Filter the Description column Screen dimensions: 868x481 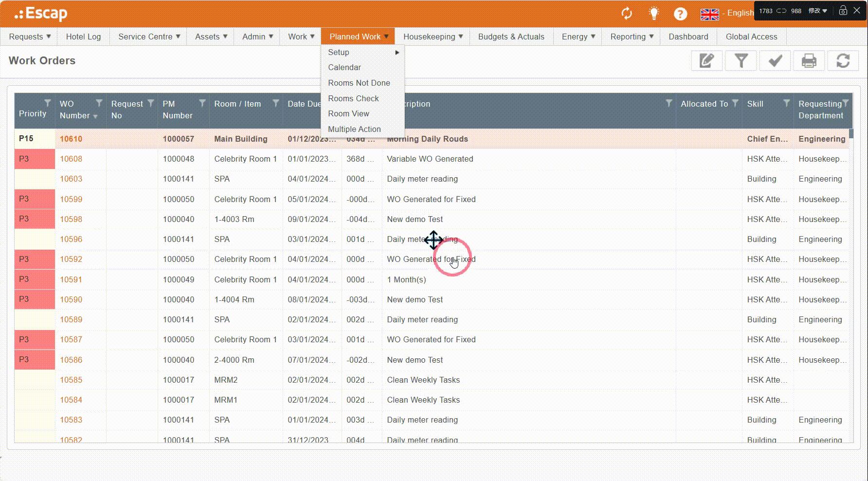pos(669,103)
